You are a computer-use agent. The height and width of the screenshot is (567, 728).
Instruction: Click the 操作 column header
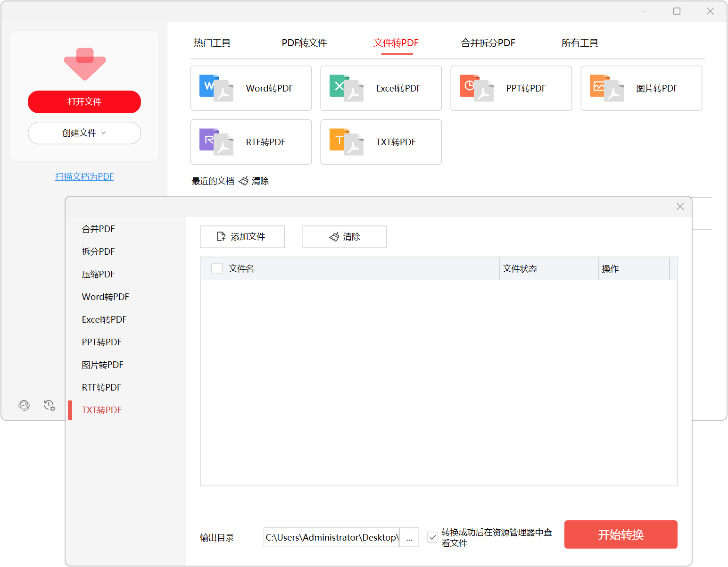(635, 269)
